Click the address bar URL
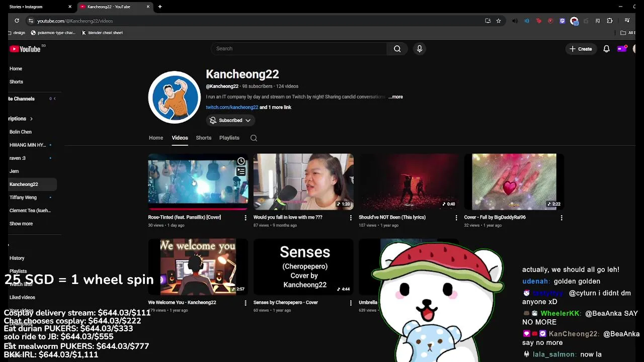The width and height of the screenshot is (644, 362). pyautogui.click(x=75, y=21)
